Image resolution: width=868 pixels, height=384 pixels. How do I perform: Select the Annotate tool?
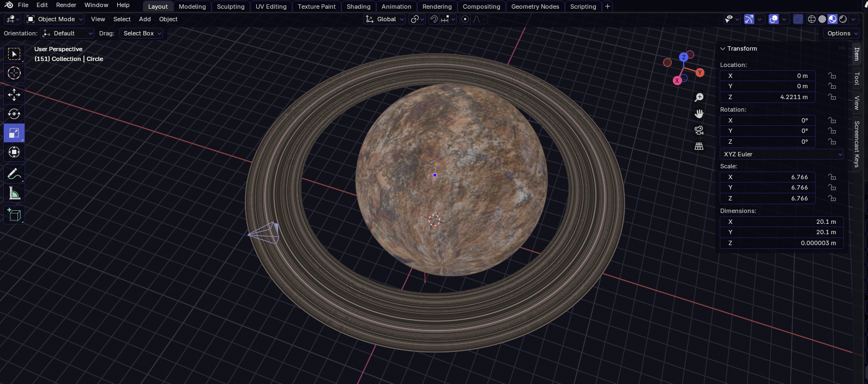click(14, 174)
